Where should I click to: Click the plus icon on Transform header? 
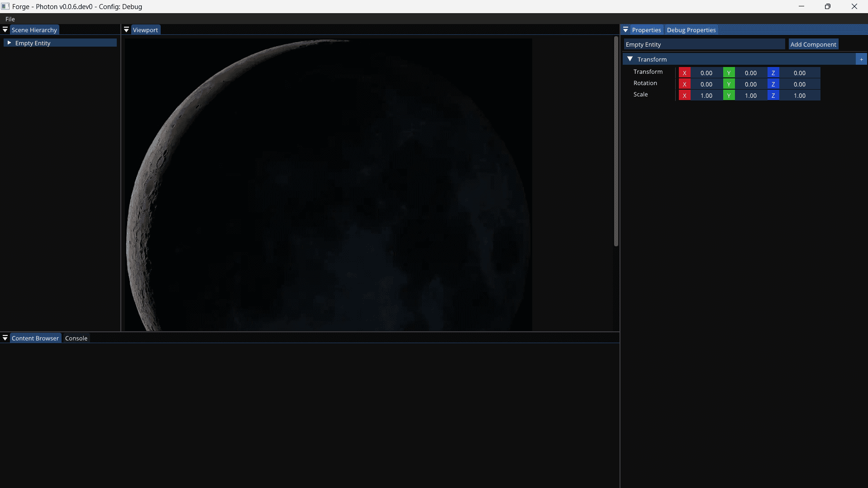click(861, 59)
